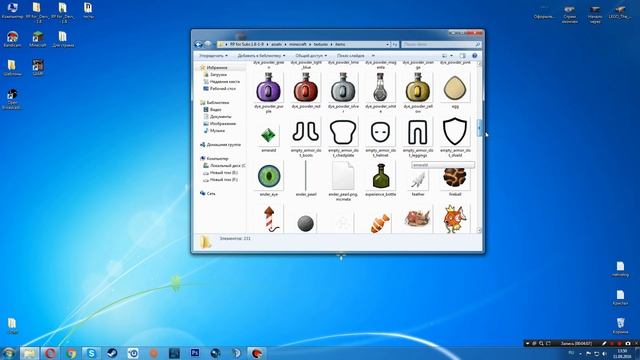Open Windows Start button
The width and height of the screenshot is (640, 360).
pyautogui.click(x=9, y=353)
